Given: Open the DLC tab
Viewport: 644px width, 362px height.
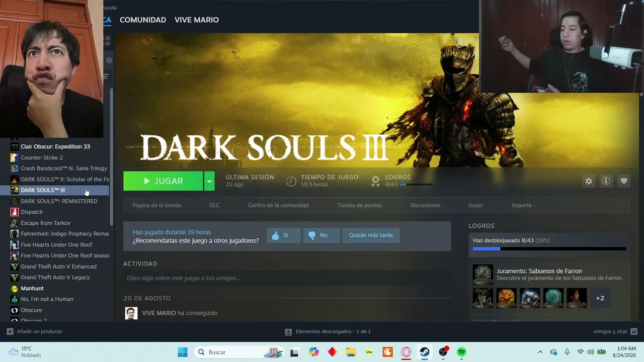Looking at the screenshot, I should pos(214,205).
